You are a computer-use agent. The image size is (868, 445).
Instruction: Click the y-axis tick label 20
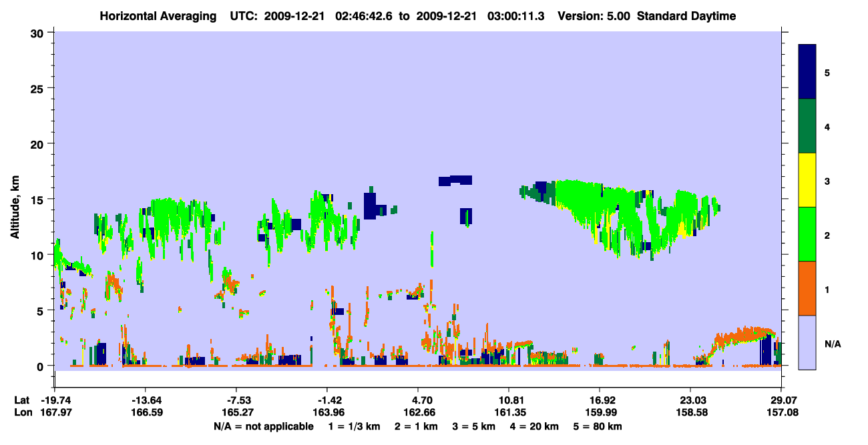(x=39, y=144)
